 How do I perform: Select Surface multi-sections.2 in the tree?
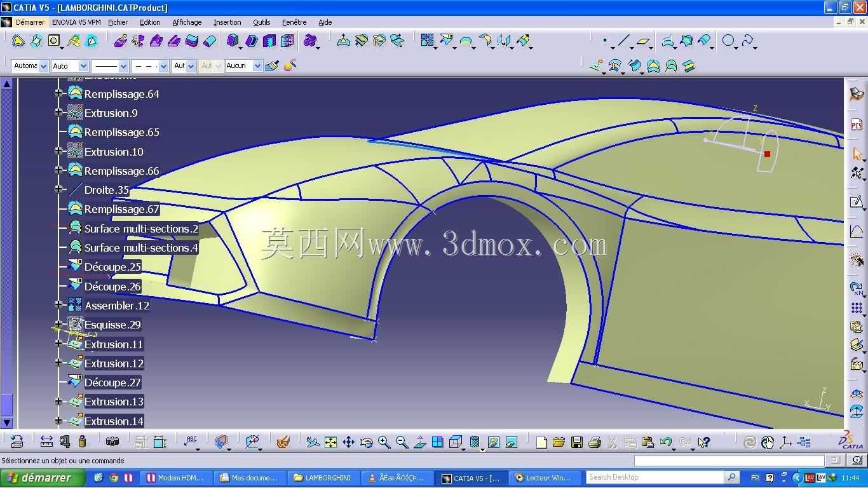click(141, 229)
